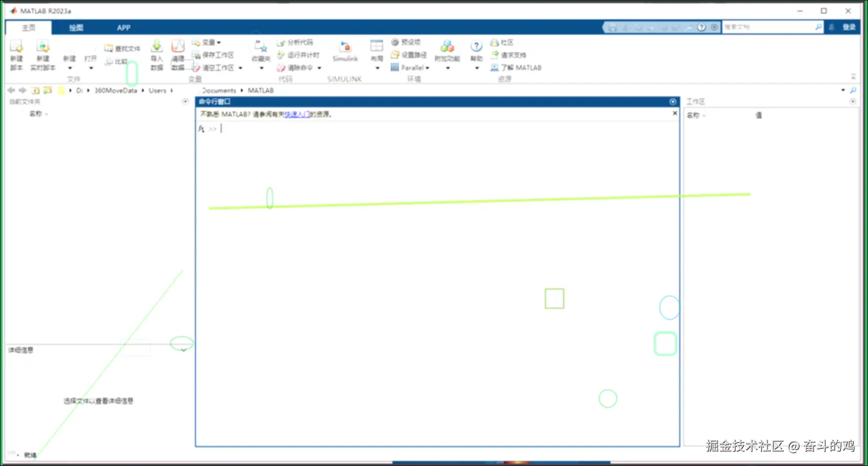The width and height of the screenshot is (868, 466).
Task: Click the Getting Started (快速入门) link
Action: (x=297, y=114)
